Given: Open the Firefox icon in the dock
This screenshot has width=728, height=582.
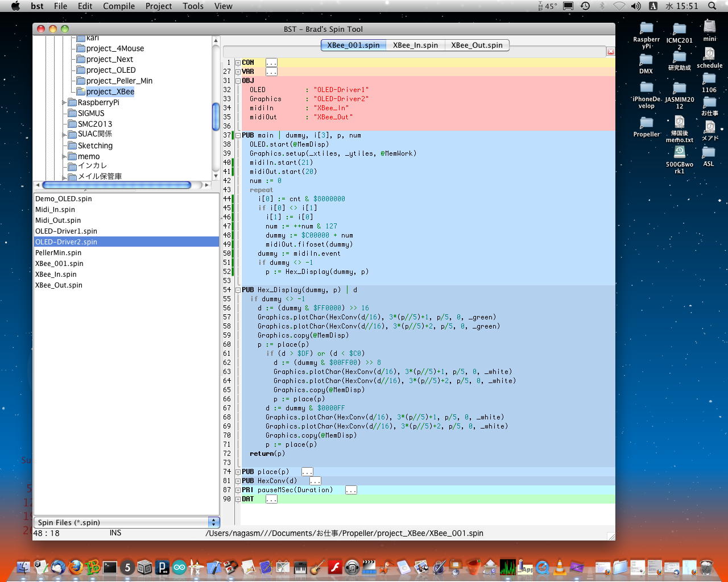Looking at the screenshot, I should coord(75,567).
